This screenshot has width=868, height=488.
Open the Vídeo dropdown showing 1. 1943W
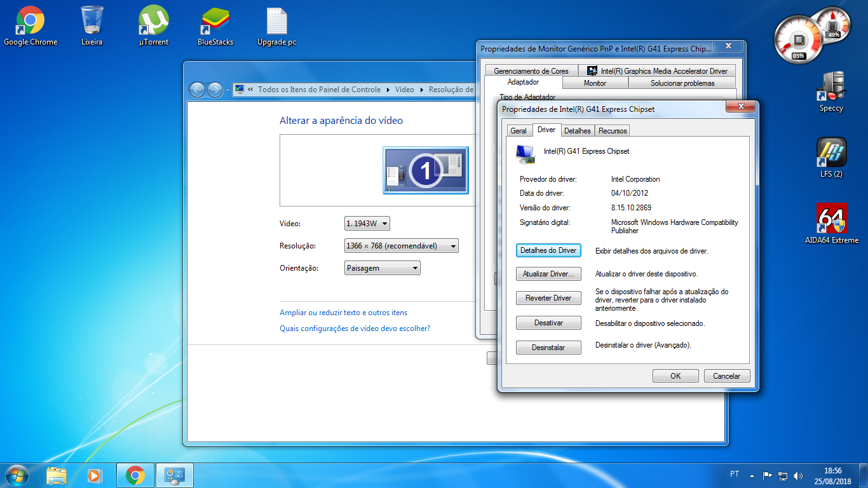pos(367,224)
